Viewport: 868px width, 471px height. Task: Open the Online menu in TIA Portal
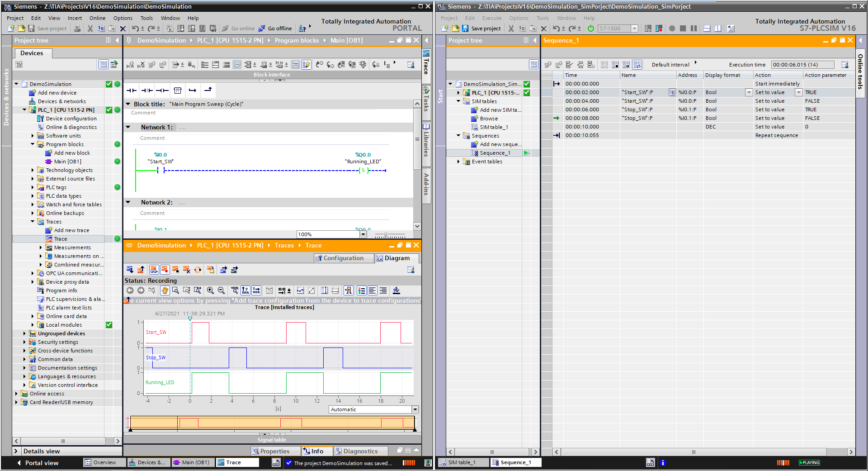(x=97, y=18)
